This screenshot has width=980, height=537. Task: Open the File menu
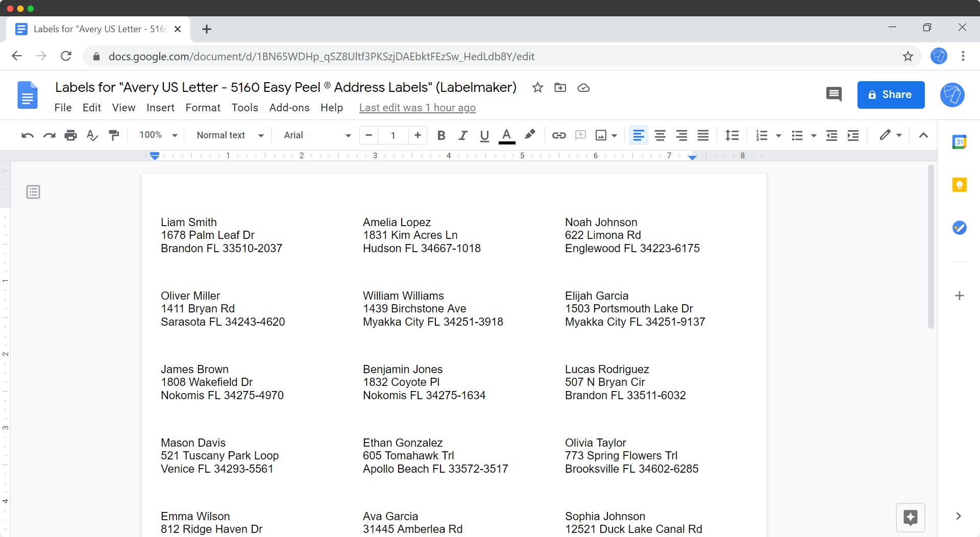point(63,108)
